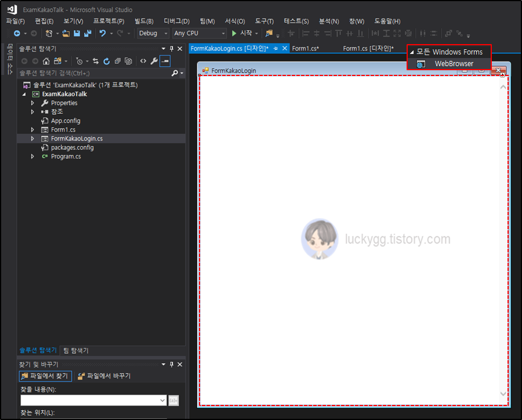Open the 데이터 소스 side tab
This screenshot has width=522, height=420.
pyautogui.click(x=10, y=59)
